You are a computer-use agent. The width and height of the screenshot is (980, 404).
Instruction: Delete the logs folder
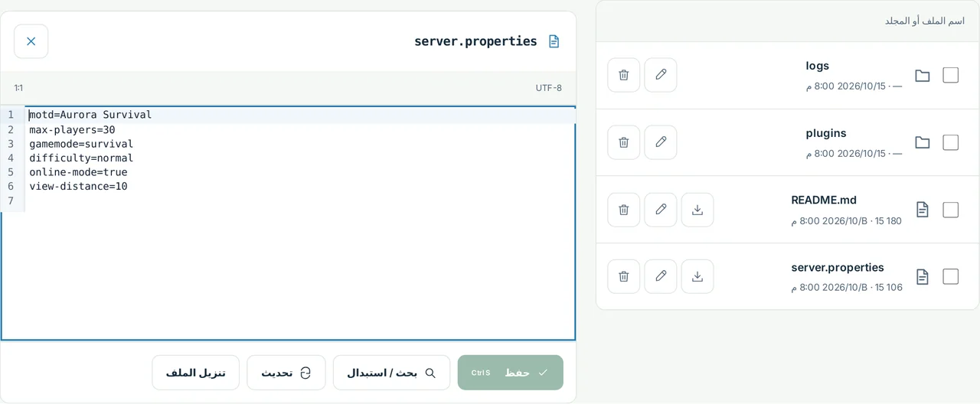click(624, 75)
